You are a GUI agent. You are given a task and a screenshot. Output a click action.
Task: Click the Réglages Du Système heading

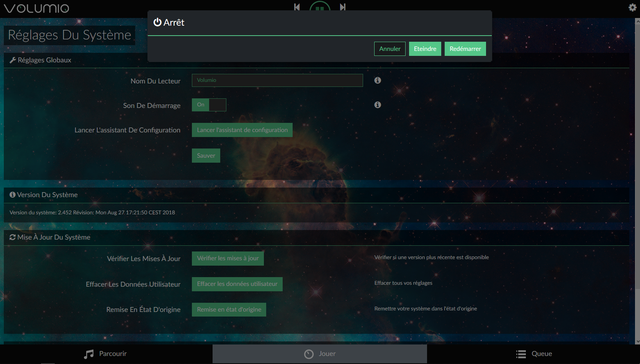click(69, 35)
